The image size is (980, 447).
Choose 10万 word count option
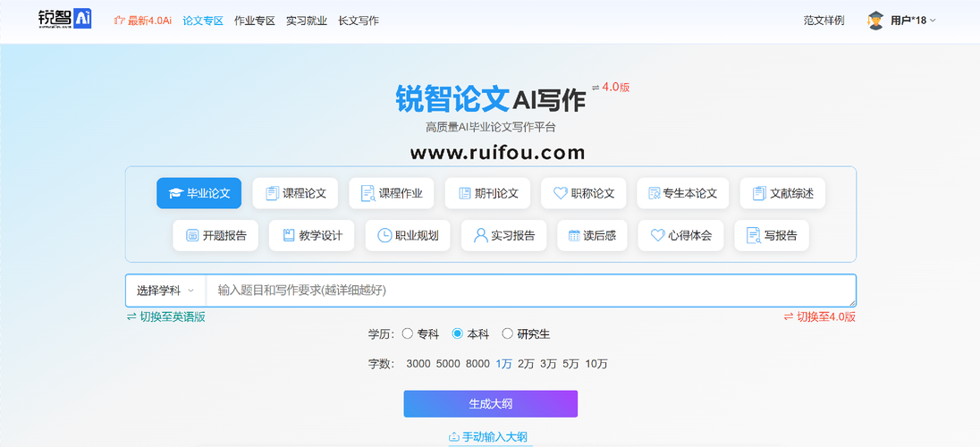tap(596, 364)
